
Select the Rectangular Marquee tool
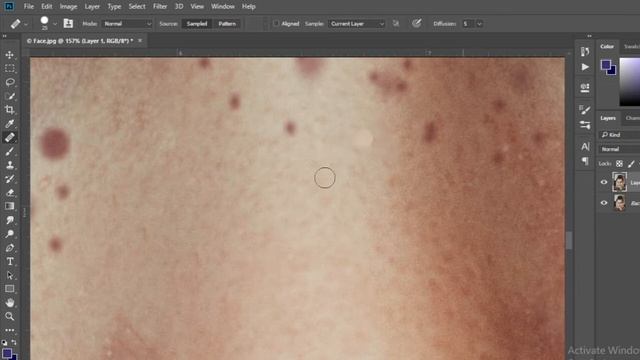(10, 68)
